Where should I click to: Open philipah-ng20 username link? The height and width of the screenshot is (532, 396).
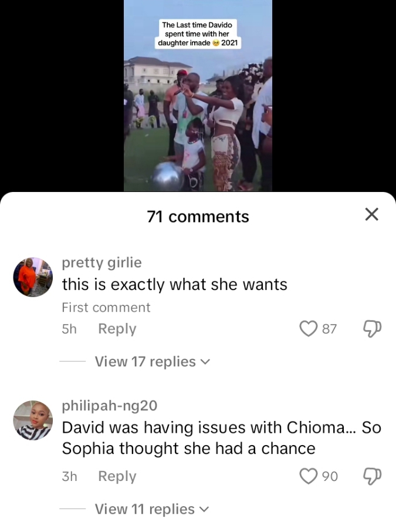click(110, 406)
